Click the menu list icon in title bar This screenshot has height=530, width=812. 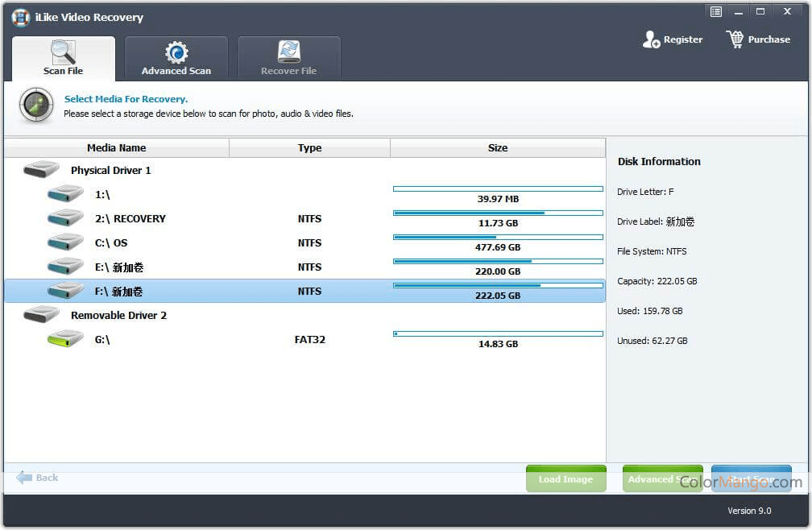[715, 11]
